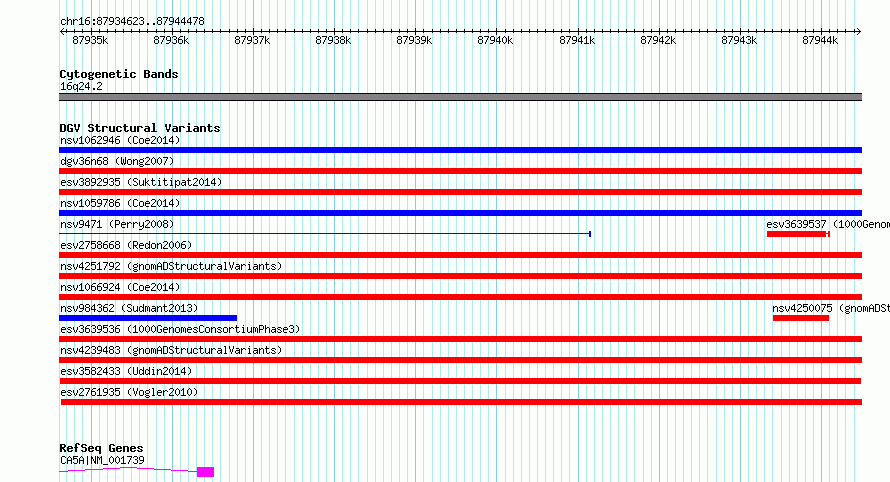890x482 pixels.
Task: Click the nsv1059786 (Coe2014) label
Action: [x=120, y=203]
